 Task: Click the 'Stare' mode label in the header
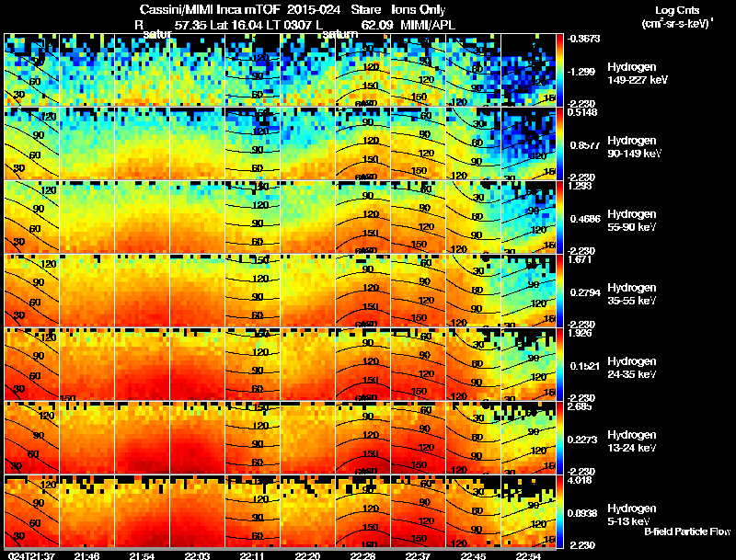(x=365, y=10)
